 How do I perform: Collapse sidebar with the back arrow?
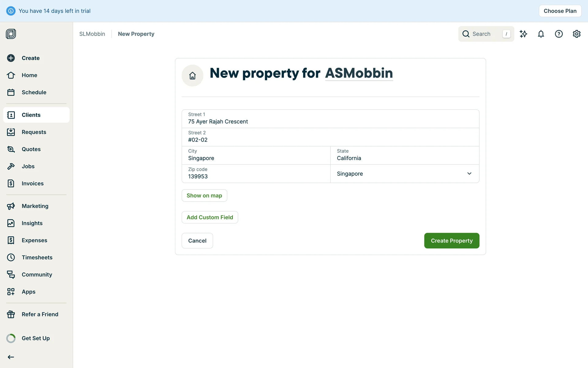point(11,357)
